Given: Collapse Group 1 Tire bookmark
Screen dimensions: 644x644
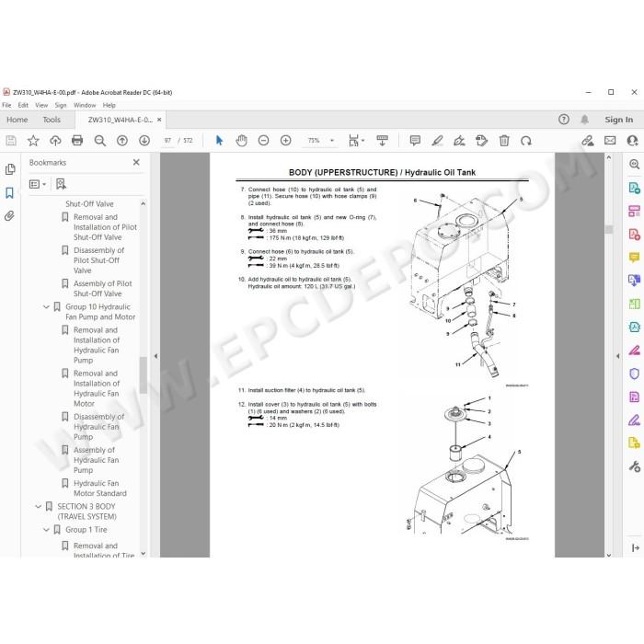Looking at the screenshot, I should tap(46, 530).
